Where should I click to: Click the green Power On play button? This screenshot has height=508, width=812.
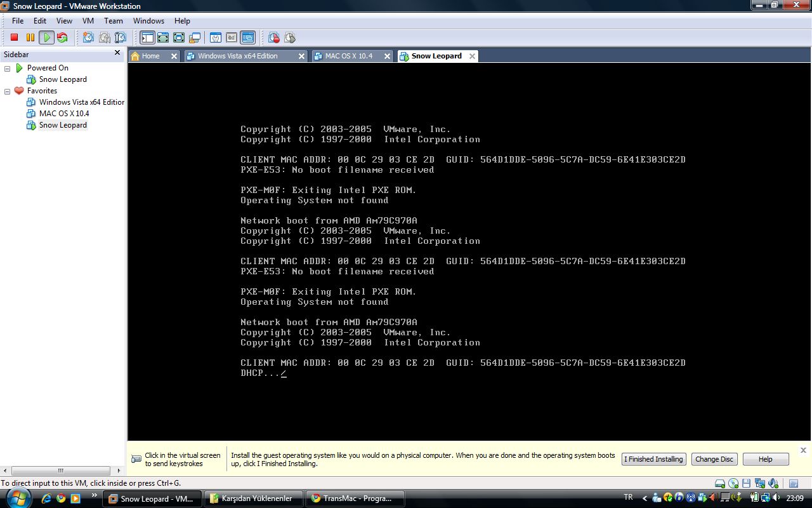point(46,37)
